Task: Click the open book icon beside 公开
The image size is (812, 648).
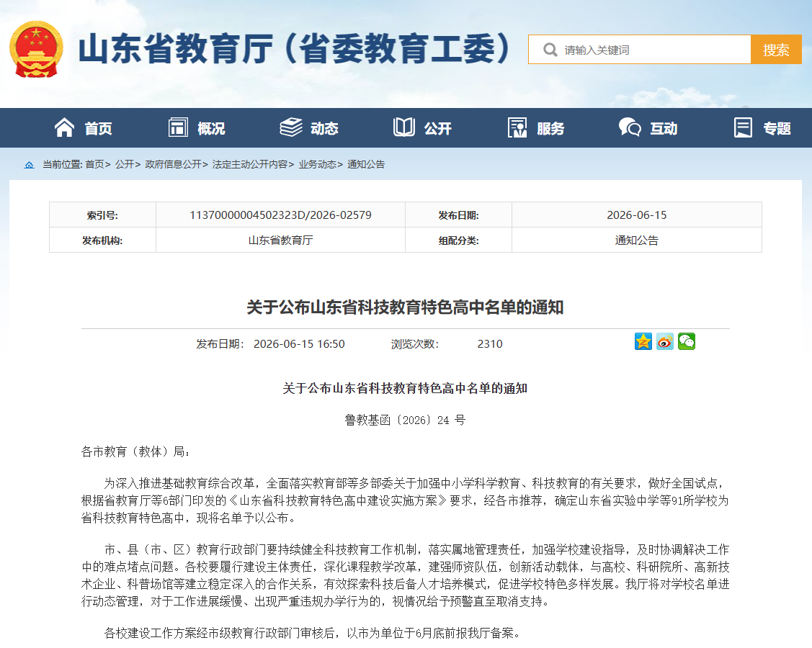Action: [404, 127]
